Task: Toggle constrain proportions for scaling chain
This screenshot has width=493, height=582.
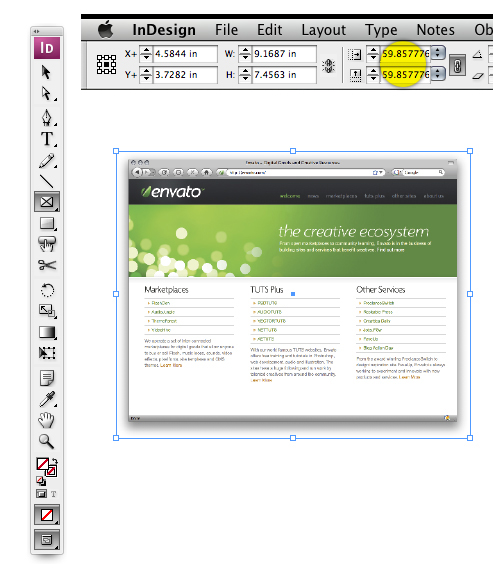Action: coord(457,65)
